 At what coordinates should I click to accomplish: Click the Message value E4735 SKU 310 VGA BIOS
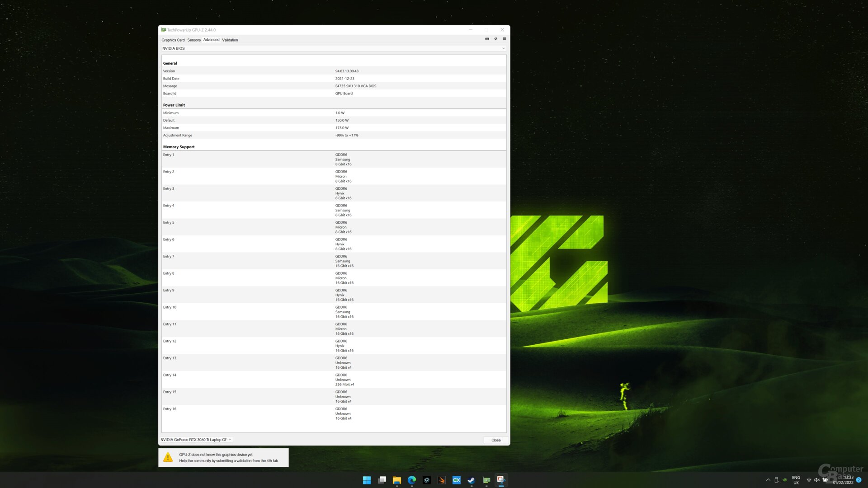356,86
